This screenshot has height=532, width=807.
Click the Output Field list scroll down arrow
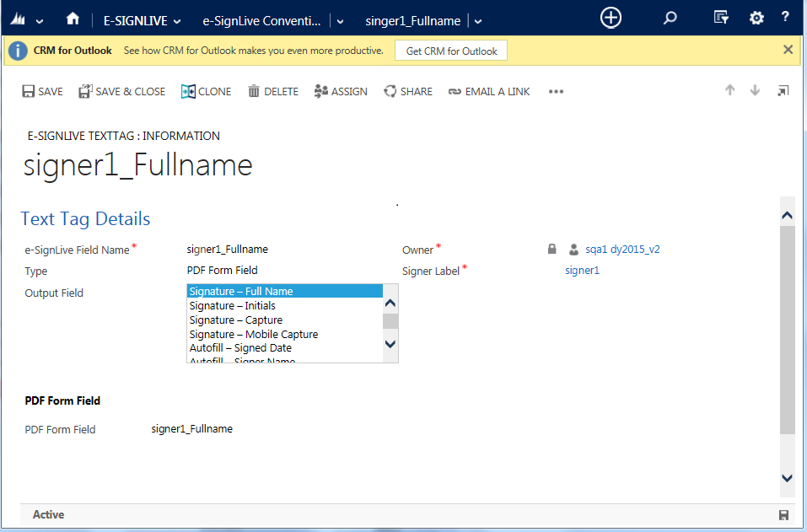[390, 344]
